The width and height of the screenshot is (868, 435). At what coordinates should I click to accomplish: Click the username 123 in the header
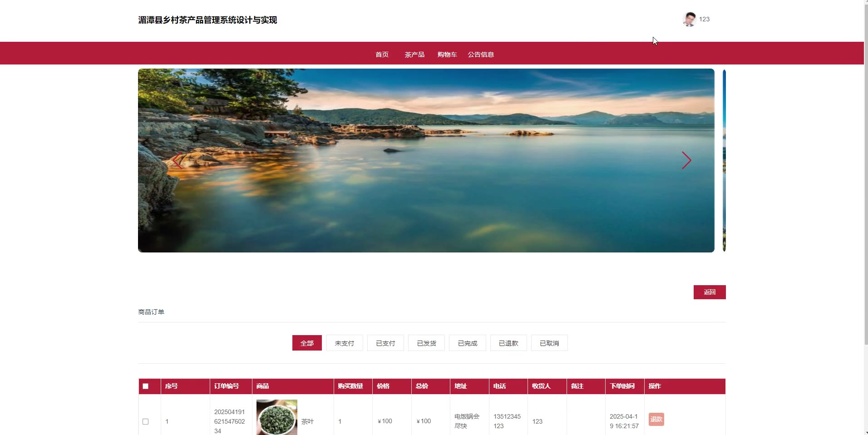tap(704, 19)
